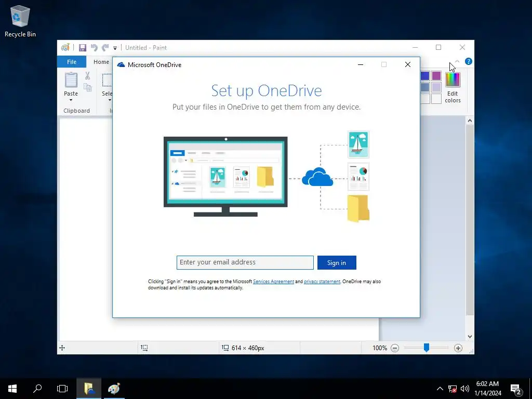This screenshot has height=399, width=532.
Task: Click the taskbar Search magnifier icon
Action: click(37, 389)
